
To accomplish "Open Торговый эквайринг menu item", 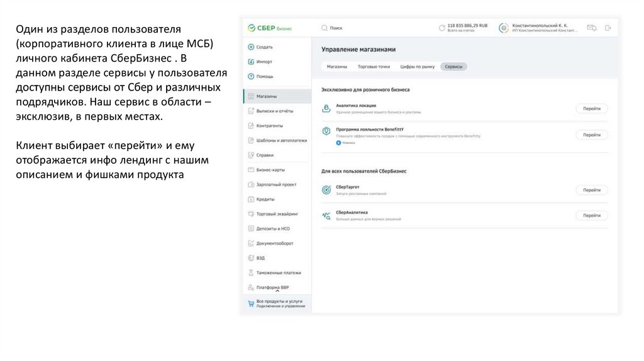I will click(x=277, y=214).
